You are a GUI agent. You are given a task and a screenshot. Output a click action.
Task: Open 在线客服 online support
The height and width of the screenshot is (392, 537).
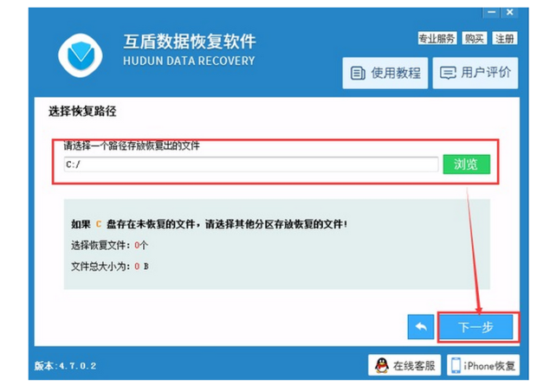pos(404,365)
